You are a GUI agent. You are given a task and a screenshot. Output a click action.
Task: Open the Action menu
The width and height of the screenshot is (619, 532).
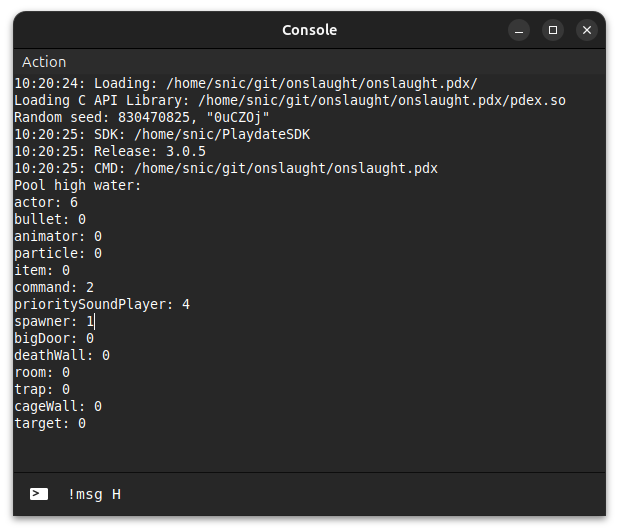[44, 62]
